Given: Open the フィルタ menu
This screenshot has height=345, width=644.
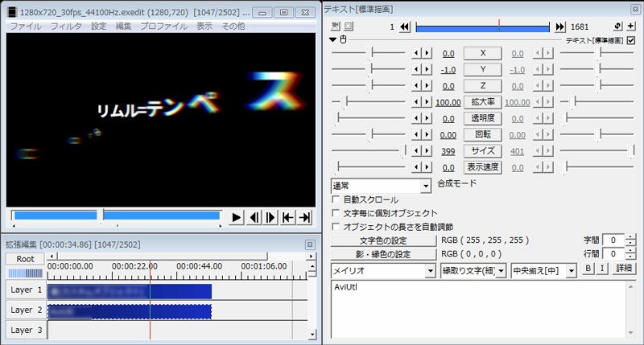Looking at the screenshot, I should click(x=66, y=27).
